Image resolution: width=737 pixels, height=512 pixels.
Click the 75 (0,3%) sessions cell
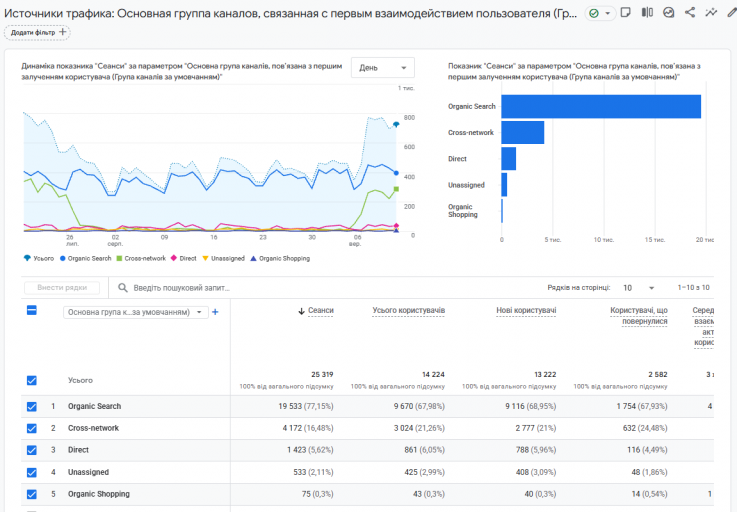tap(317, 494)
